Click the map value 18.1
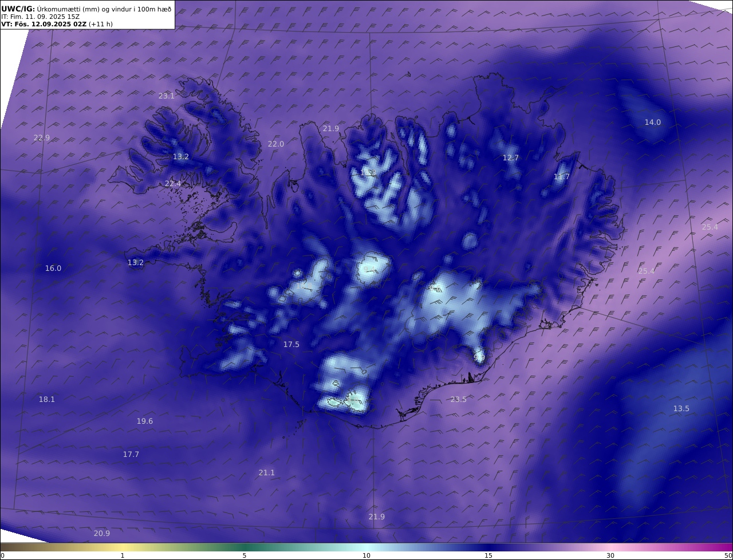Viewport: 733px width, 560px height. pyautogui.click(x=47, y=400)
